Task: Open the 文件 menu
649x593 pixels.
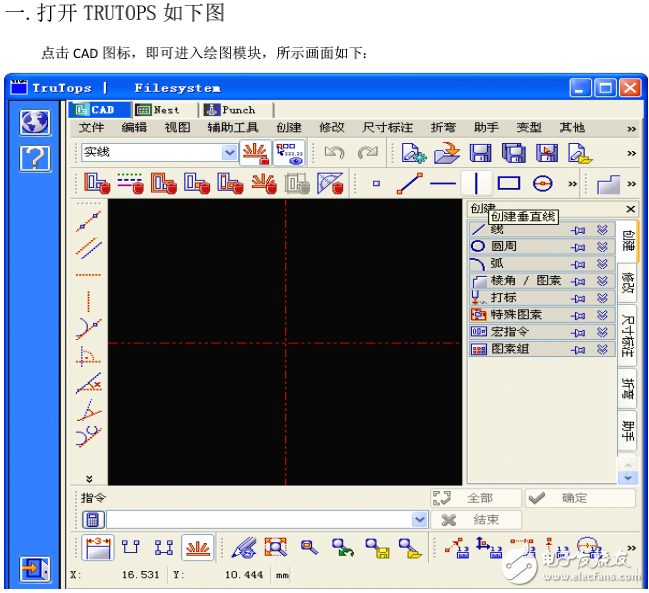Action: [x=91, y=127]
